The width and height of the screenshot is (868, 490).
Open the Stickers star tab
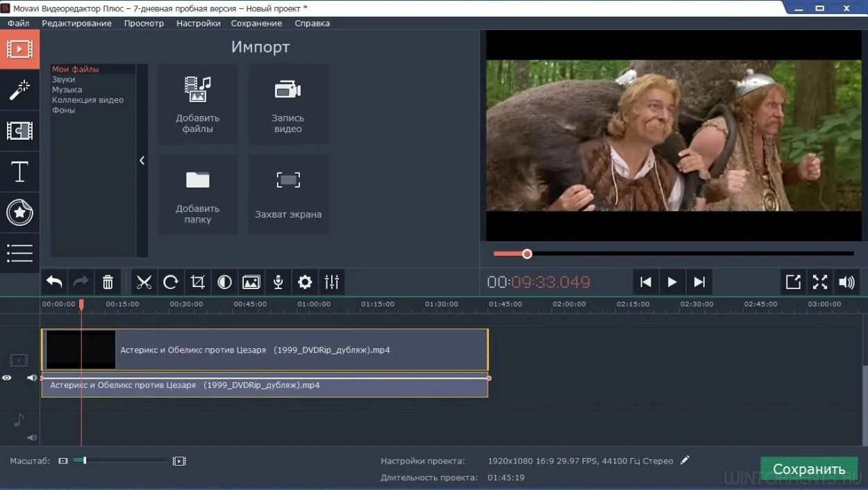click(19, 213)
